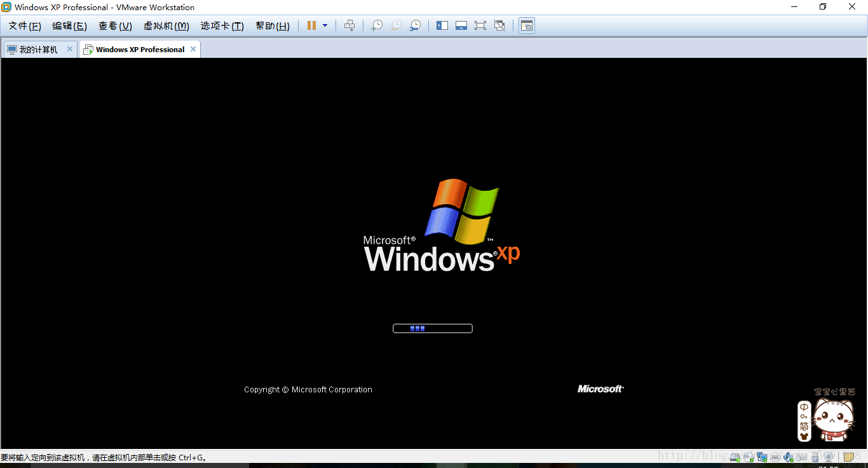Click the Windows XP boot progress bar
The image size is (868, 468).
pos(433,328)
